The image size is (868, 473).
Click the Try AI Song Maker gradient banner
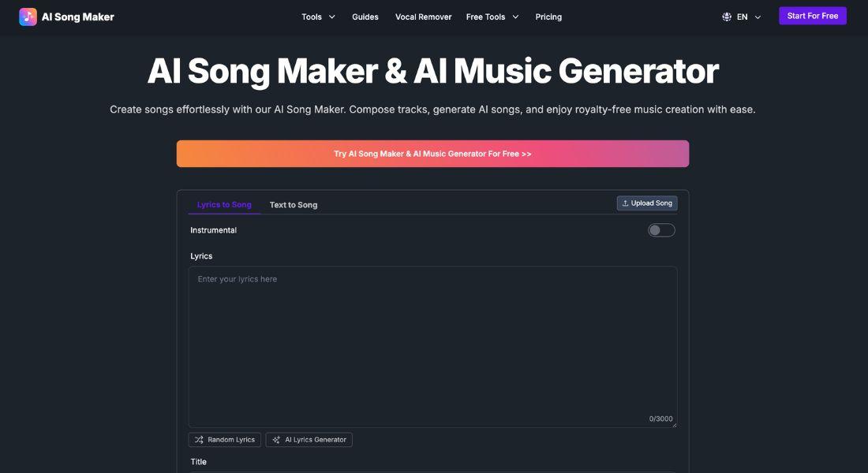pos(432,154)
